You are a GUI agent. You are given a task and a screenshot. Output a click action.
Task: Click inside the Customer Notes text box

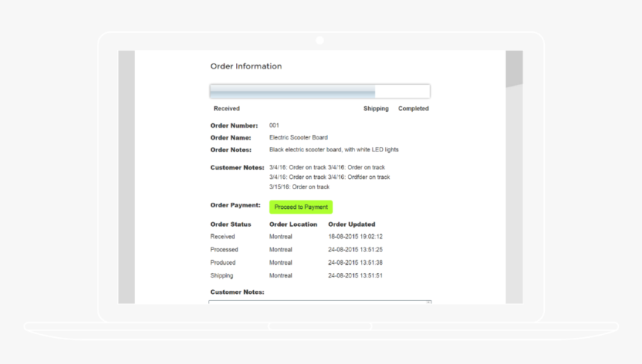(320, 301)
